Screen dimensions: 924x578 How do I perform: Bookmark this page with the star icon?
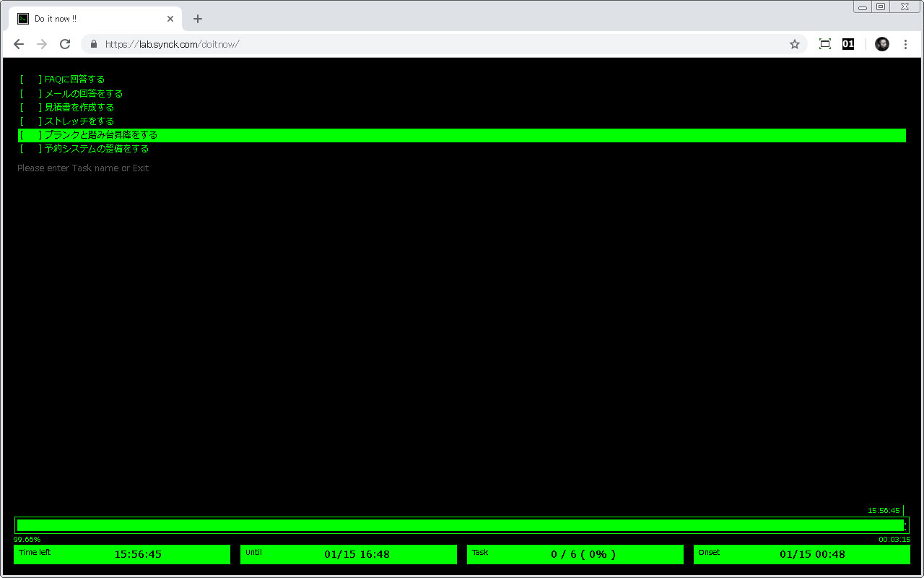click(x=795, y=44)
